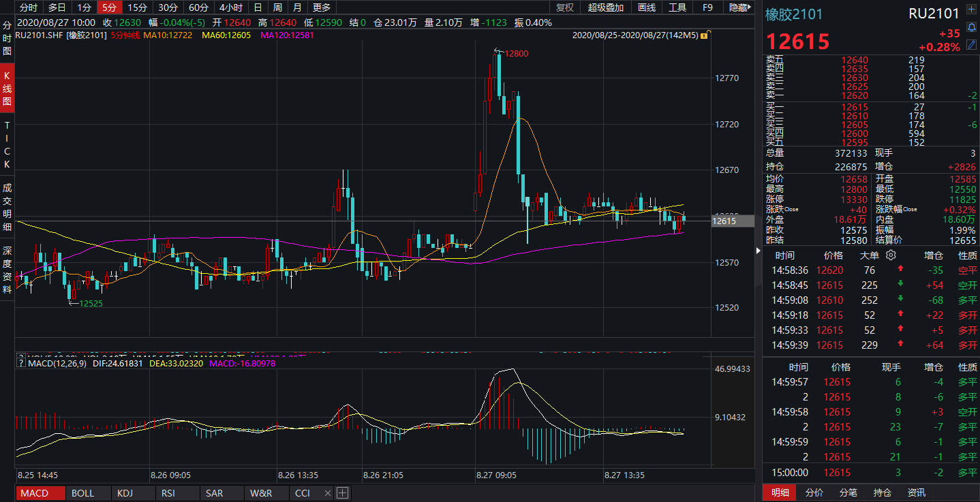Viewport: 980px width, 502px height.
Task: Switch to 分价 tab
Action: coord(814,492)
